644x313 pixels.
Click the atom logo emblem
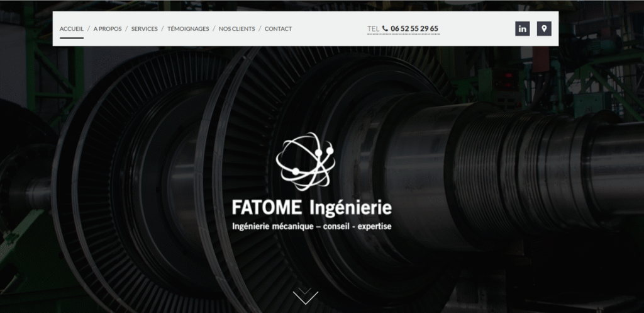(306, 161)
